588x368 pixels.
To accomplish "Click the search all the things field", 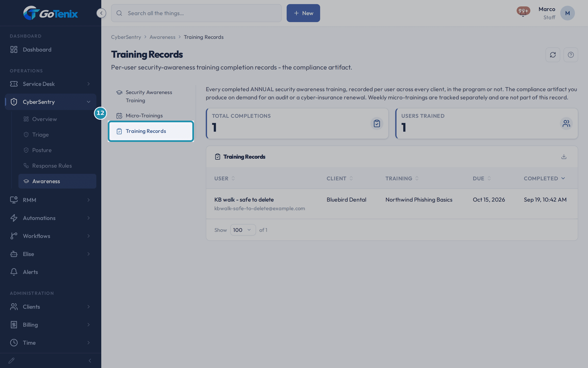I will (196, 13).
